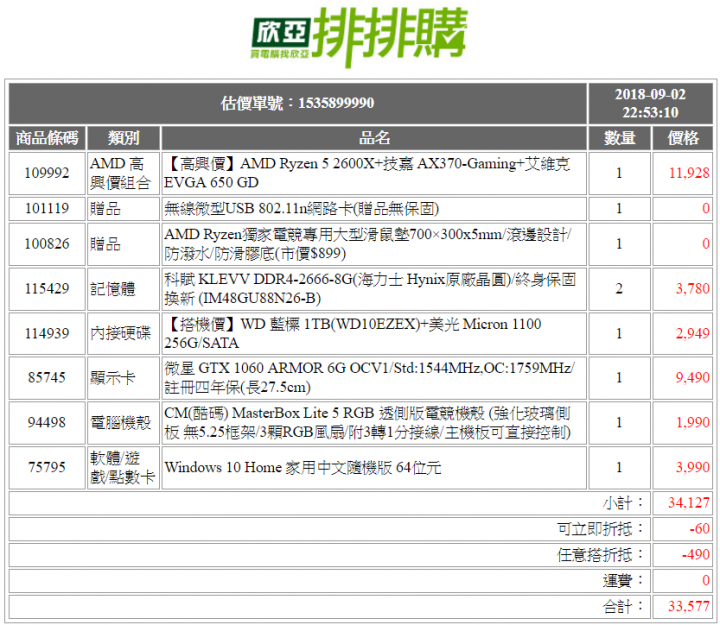Click category 記憶體
The image size is (720, 625).
tap(113, 289)
